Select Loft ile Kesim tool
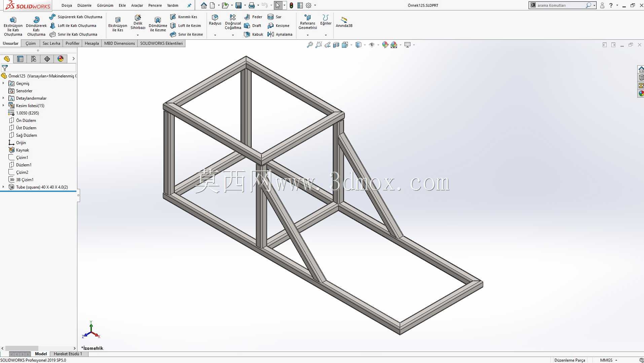 click(x=185, y=26)
